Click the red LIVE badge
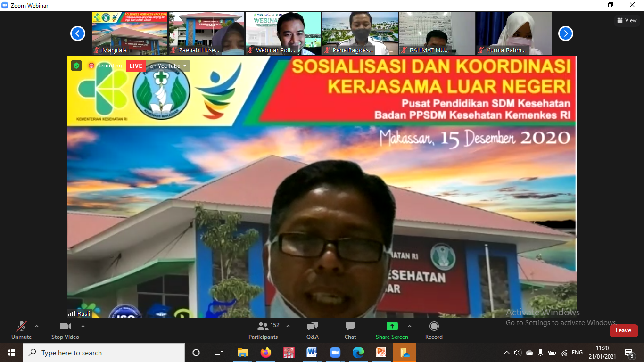Viewport: 644px width, 362px height. (x=136, y=66)
